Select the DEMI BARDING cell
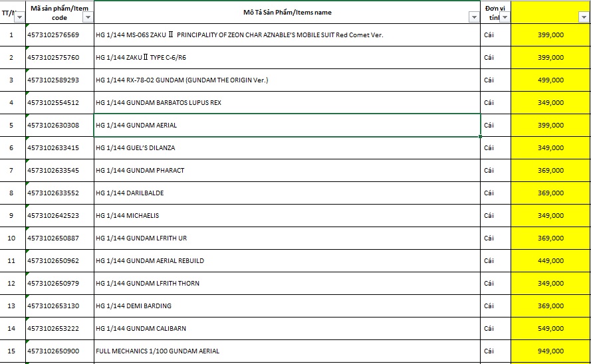591x364 pixels. click(x=287, y=306)
